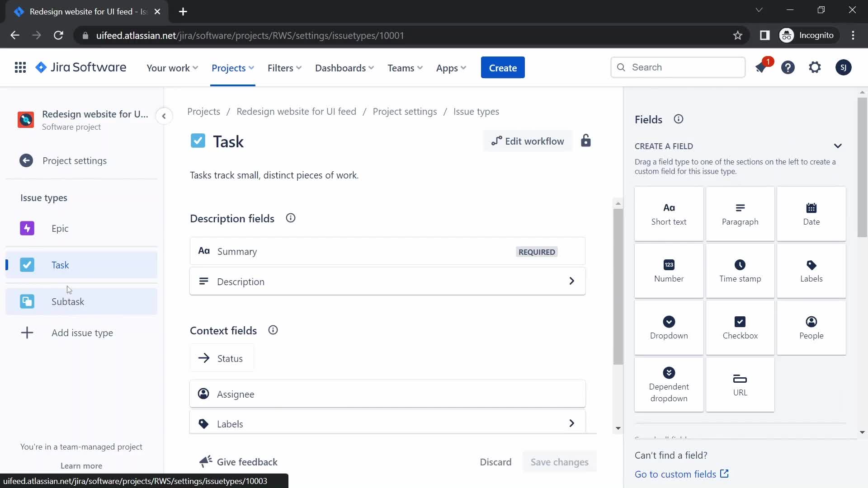Click Go to custom fields link

click(682, 474)
